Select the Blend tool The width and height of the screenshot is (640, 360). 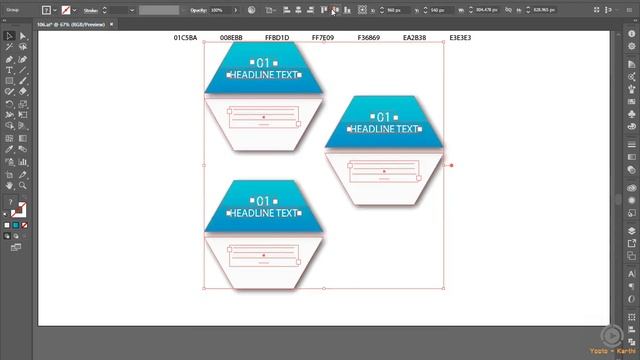coord(22,149)
